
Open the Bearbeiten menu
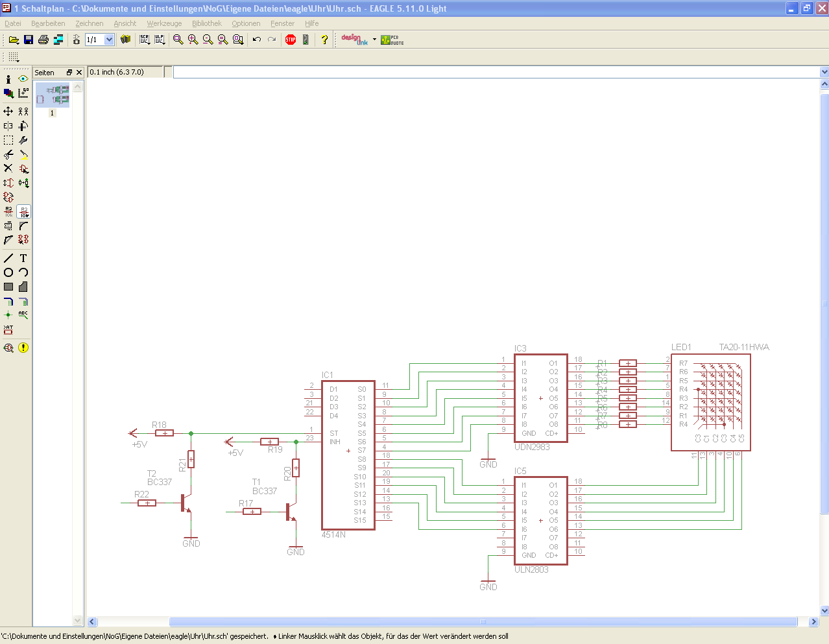coord(48,23)
